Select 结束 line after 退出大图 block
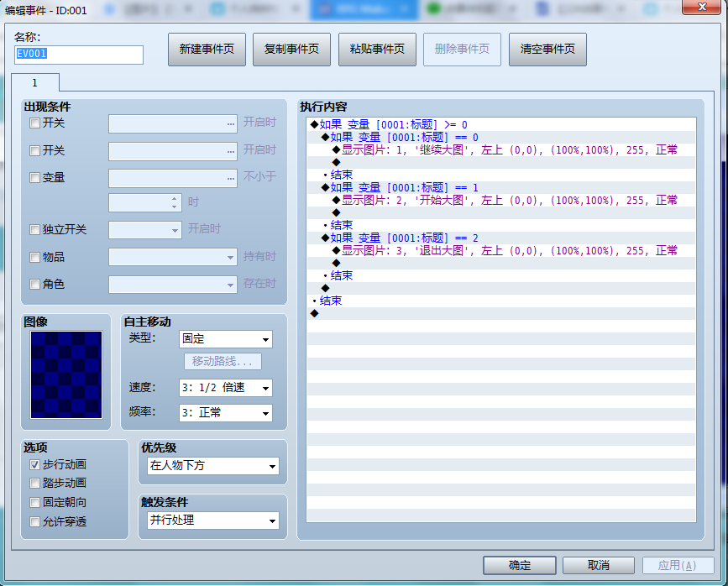Screen dimensions: 728x586 501,275
